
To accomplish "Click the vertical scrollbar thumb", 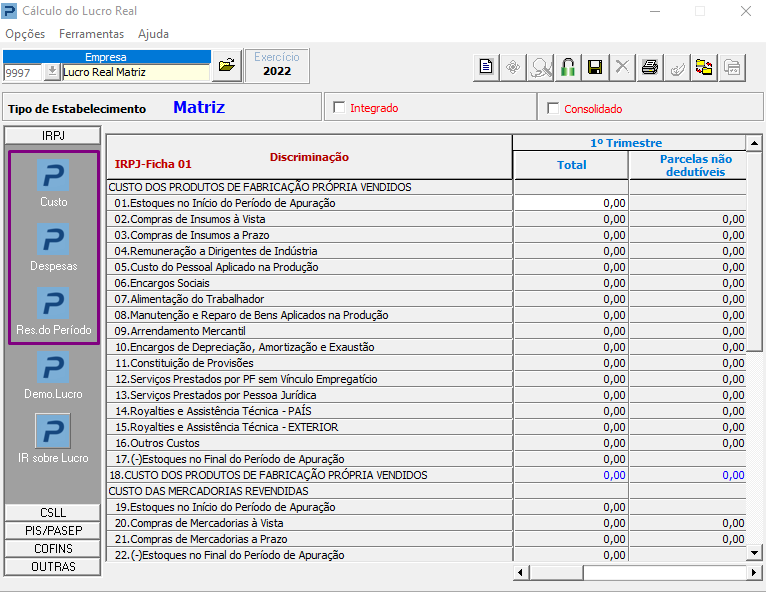I will tap(754, 251).
